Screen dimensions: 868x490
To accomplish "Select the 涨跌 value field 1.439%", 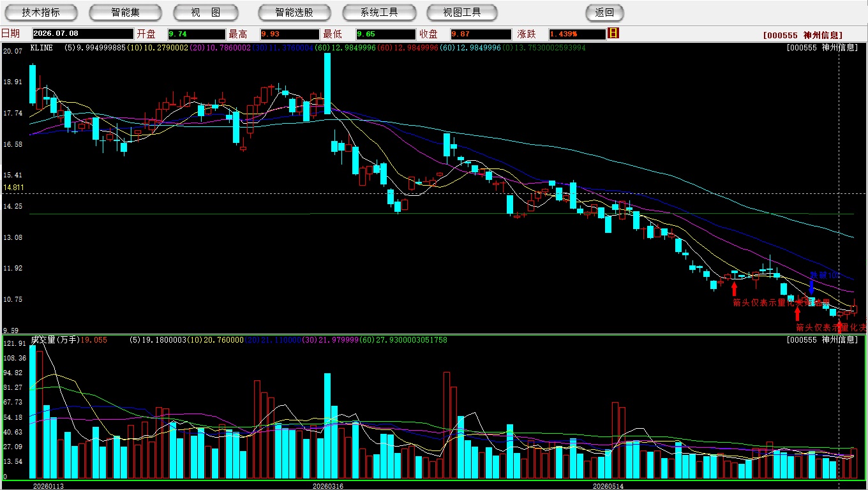I will pyautogui.click(x=576, y=34).
